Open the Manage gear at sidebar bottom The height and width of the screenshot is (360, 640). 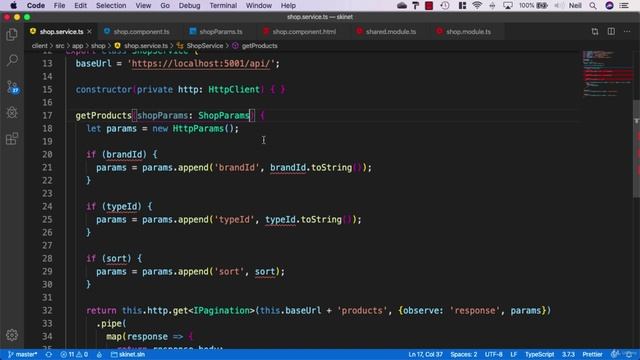tap(12, 335)
